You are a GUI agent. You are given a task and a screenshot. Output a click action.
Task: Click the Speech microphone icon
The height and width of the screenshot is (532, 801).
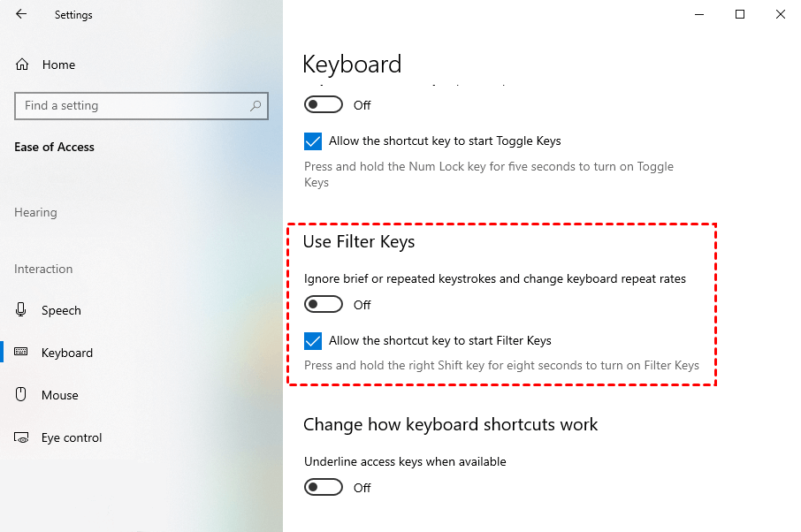(x=22, y=310)
